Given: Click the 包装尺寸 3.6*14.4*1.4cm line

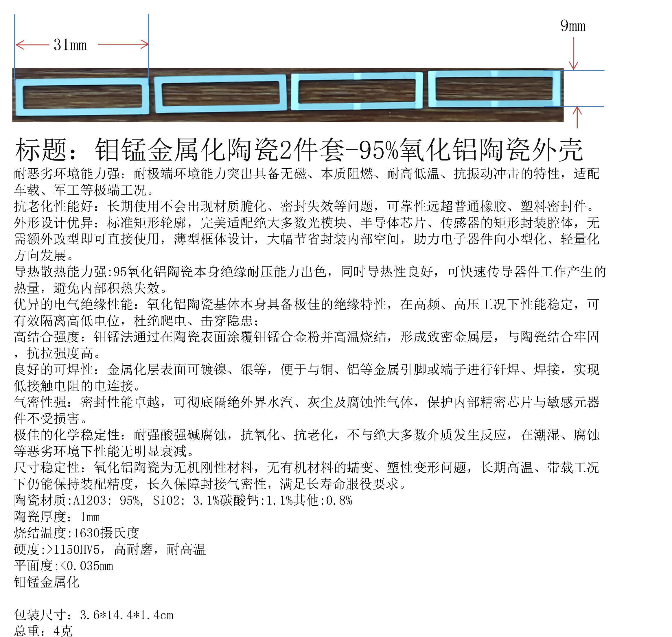Looking at the screenshot, I should pyautogui.click(x=93, y=615).
